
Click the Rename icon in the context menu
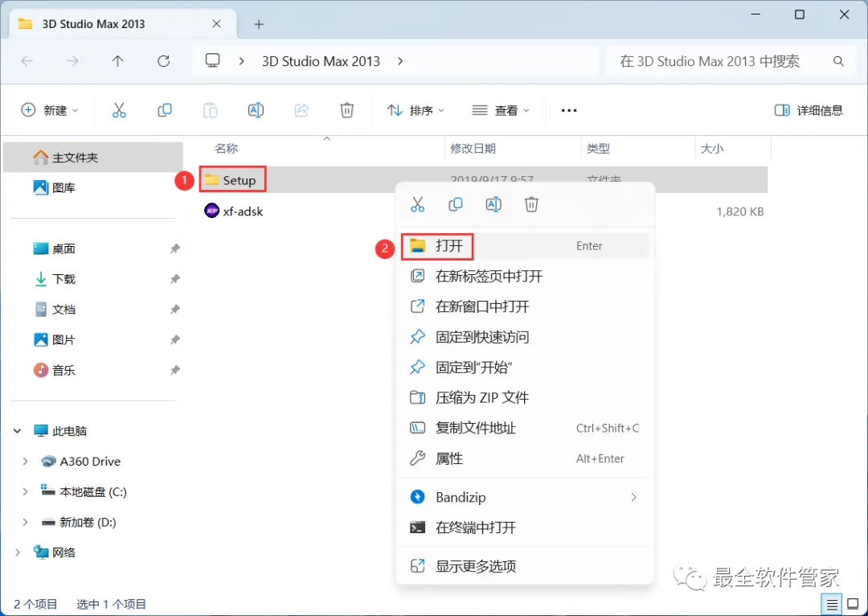(x=493, y=204)
